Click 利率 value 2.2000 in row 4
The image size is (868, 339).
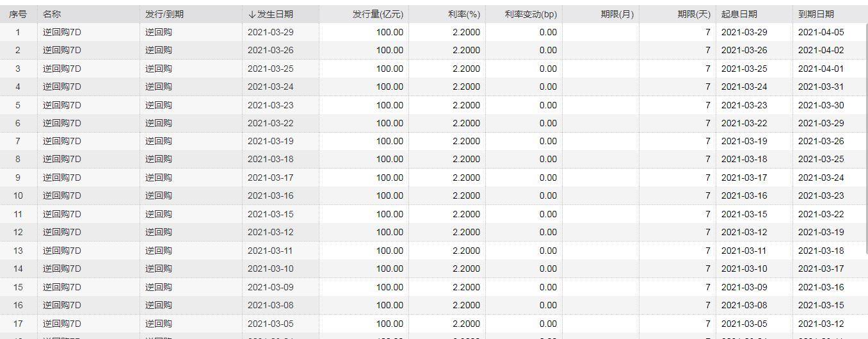click(466, 87)
